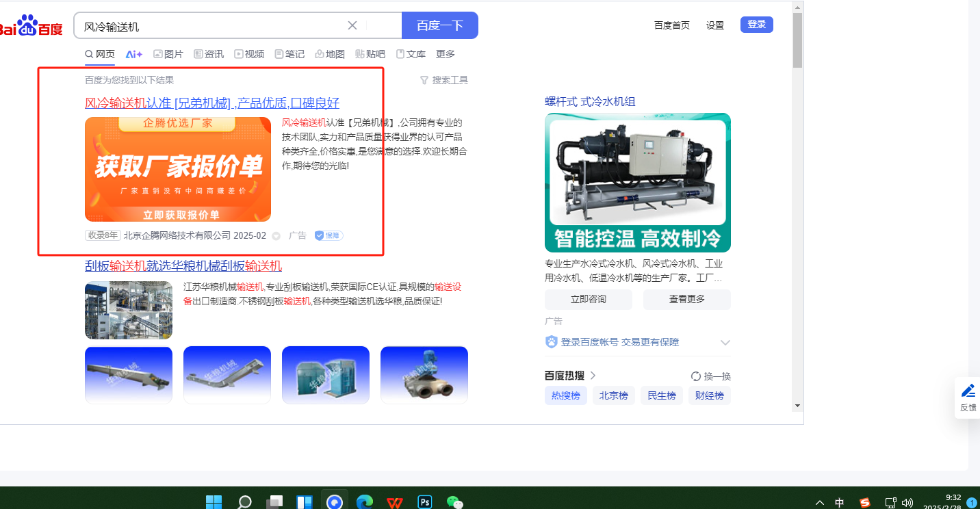Open the 刮板输送机就选华粮机械 result link
Image resolution: width=980 pixels, height=509 pixels.
183,265
